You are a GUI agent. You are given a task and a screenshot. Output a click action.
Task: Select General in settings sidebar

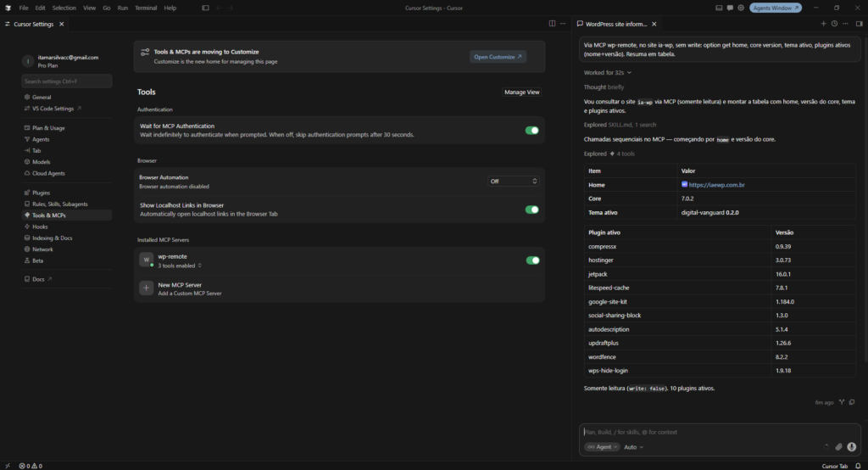pyautogui.click(x=42, y=97)
